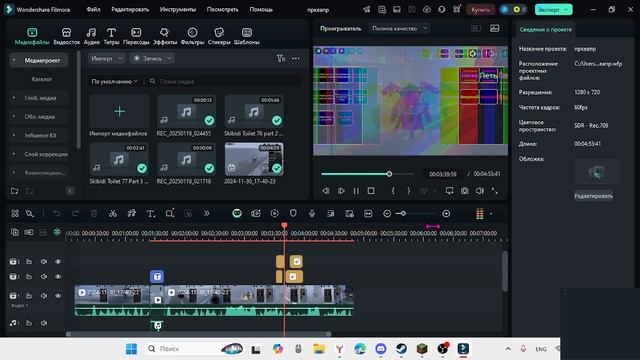640x360 pixels.
Task: Open the Титры titles tab
Action: coord(111,36)
